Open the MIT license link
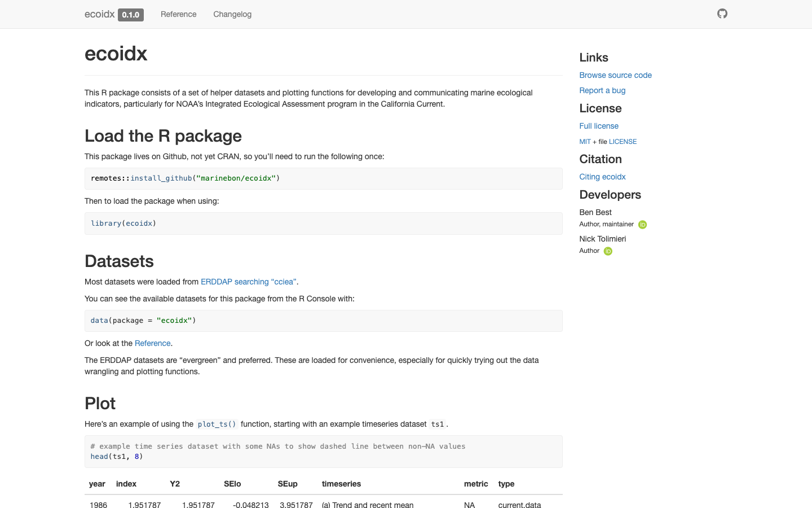 click(x=585, y=142)
